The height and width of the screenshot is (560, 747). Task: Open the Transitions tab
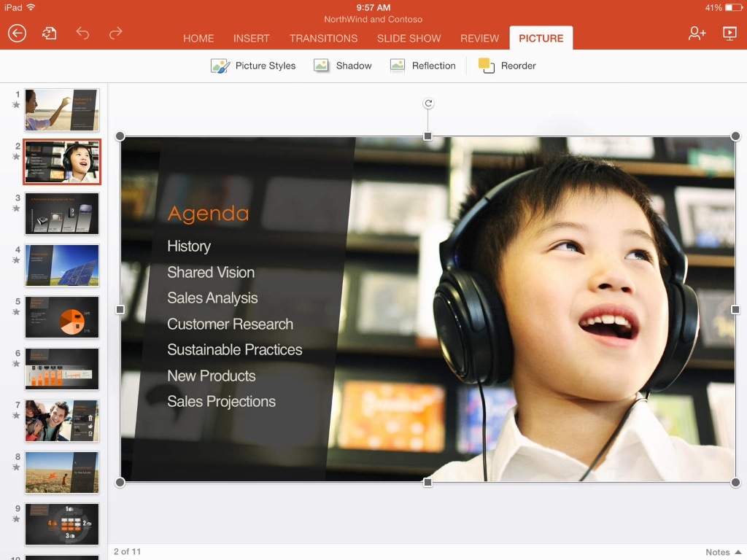point(323,38)
